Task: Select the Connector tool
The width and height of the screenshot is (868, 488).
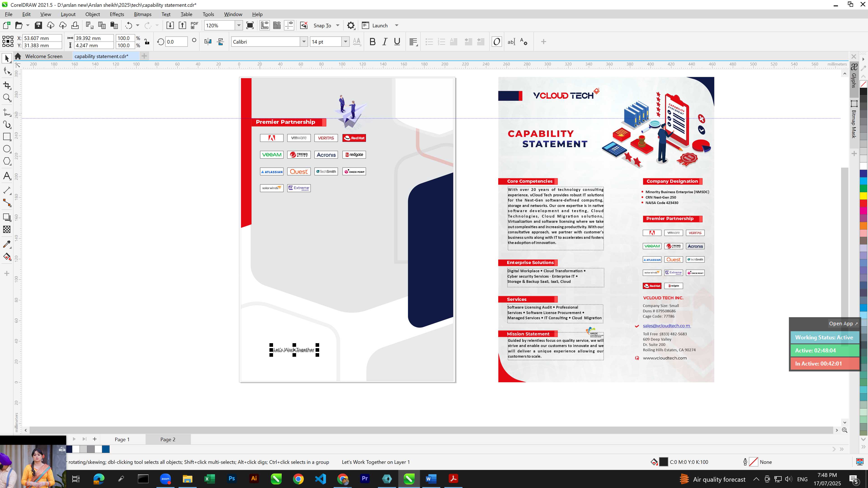Action: point(7,203)
